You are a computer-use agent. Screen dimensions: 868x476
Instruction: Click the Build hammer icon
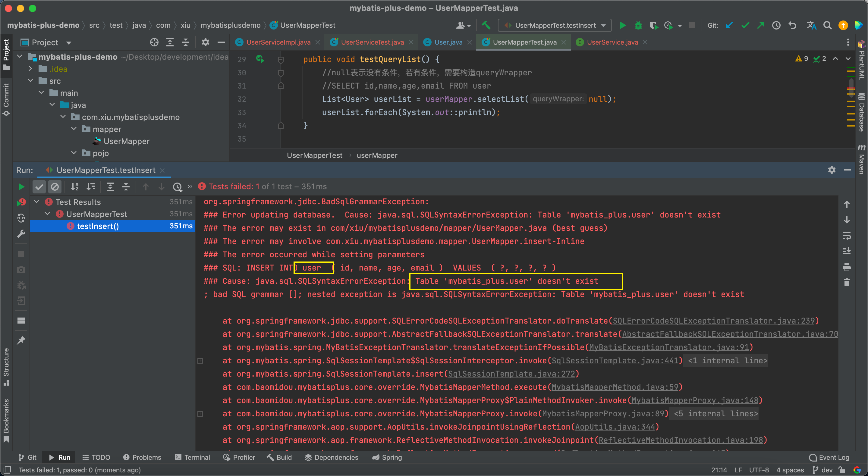click(486, 25)
